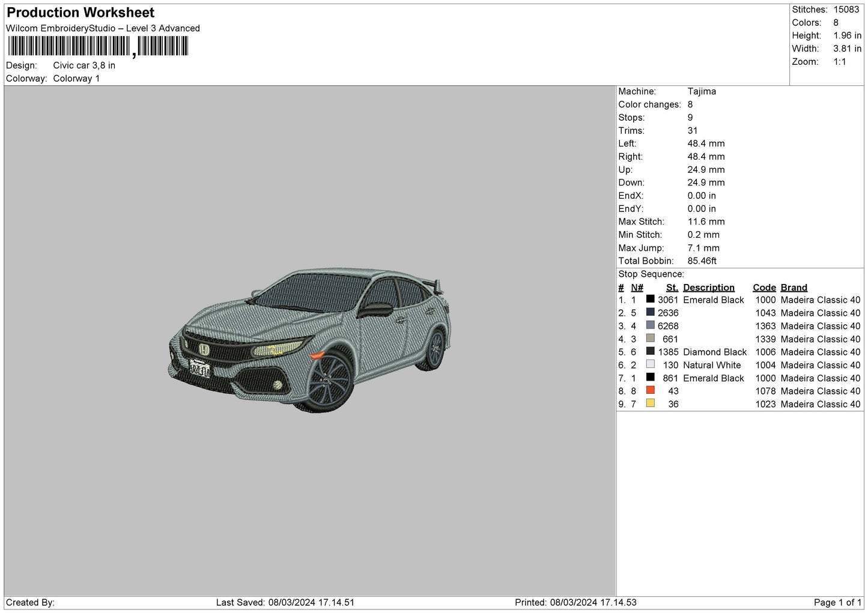Viewport: 868px width, 613px height.
Task: Click the 'N#' column header
Action: coord(637,288)
